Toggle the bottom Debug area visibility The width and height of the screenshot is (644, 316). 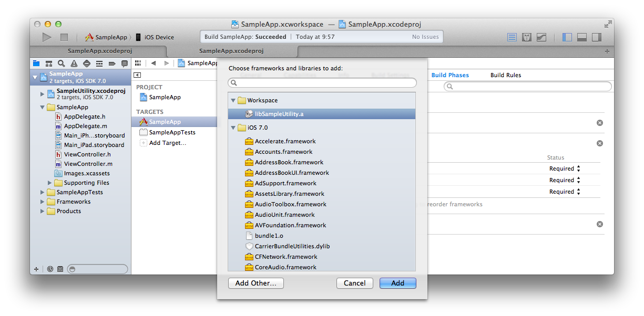click(582, 37)
